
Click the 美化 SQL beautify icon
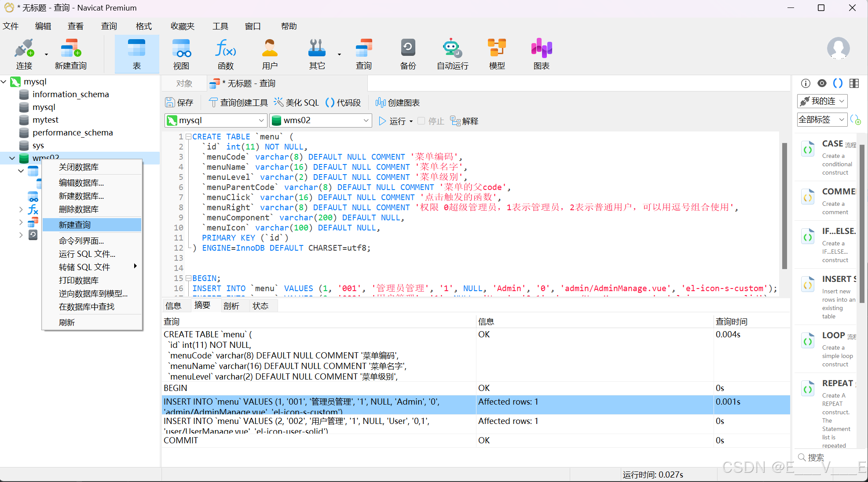tap(279, 102)
